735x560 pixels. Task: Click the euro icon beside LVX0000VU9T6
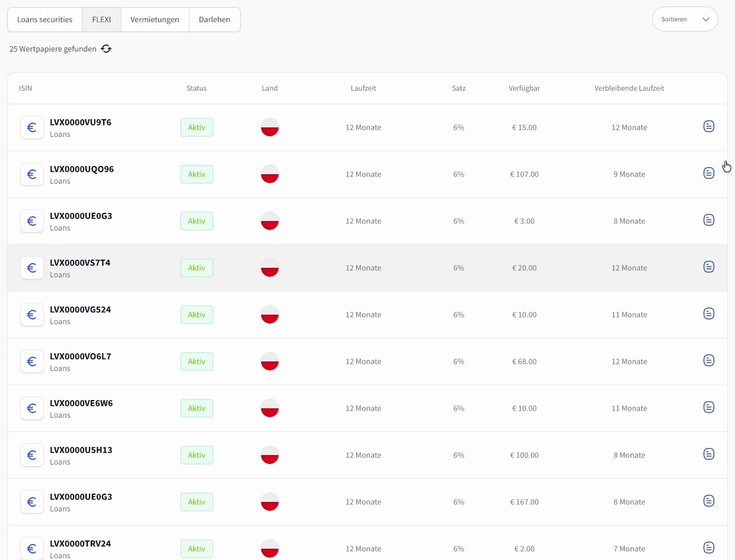pos(32,127)
